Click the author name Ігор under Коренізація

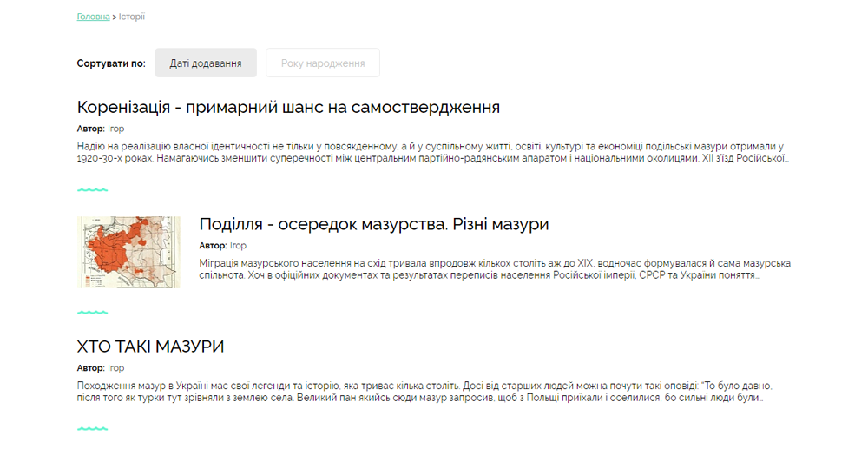(115, 129)
